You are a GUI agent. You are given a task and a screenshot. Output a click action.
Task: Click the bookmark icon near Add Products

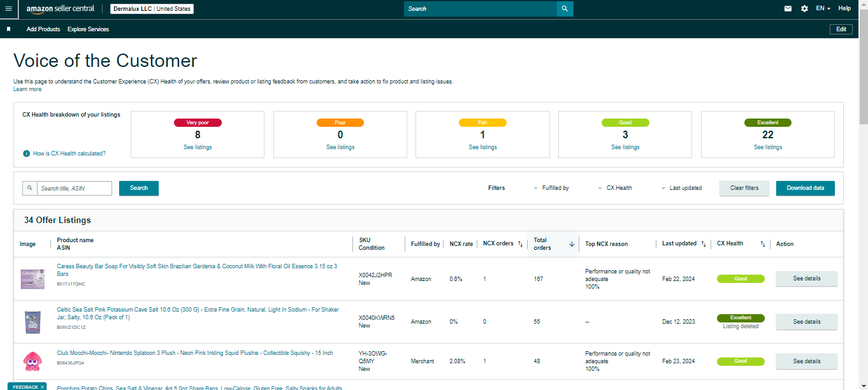9,29
